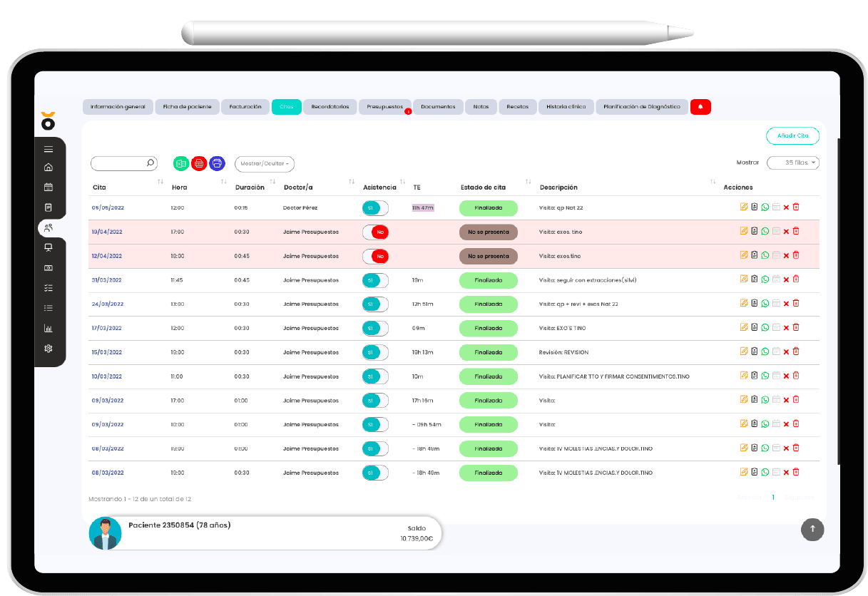
Task: Expand the 35 filas rows-per-page dropdown
Action: (x=792, y=163)
